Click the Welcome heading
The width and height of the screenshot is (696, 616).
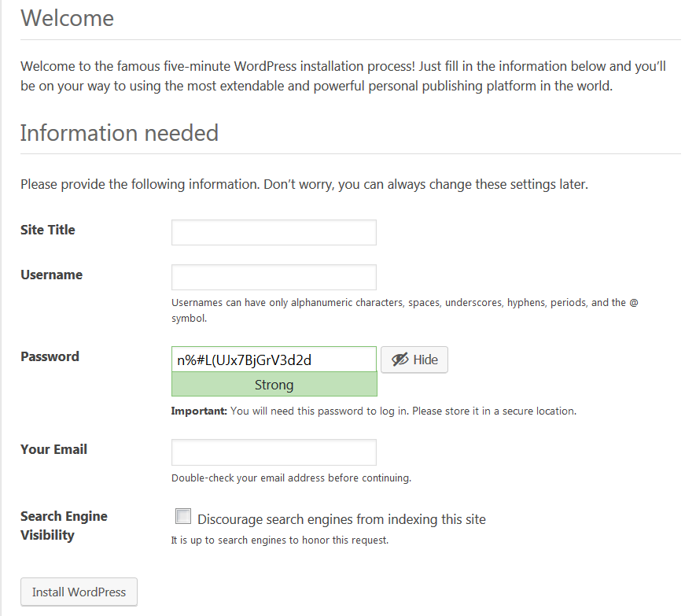tap(68, 18)
